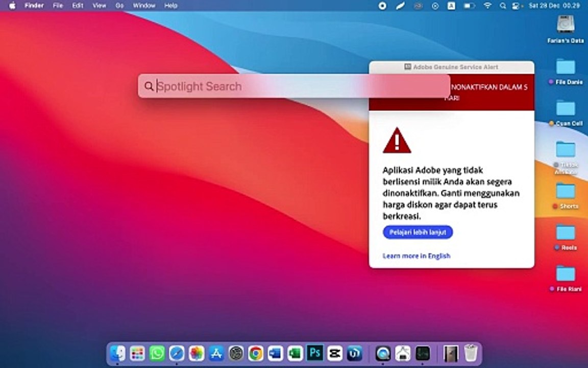Image resolution: width=588 pixels, height=368 pixels.
Task: Open the Photos app in the Dock
Action: coord(197,353)
